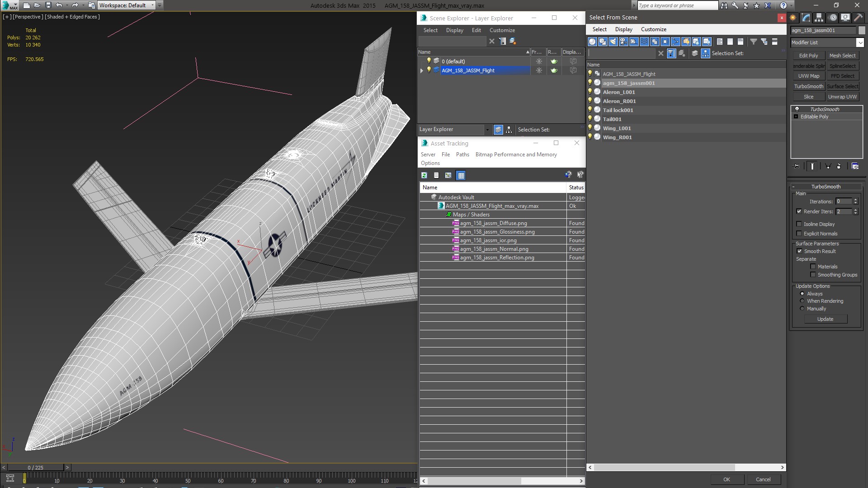
Task: Enable the Isoline Display checkbox
Action: pyautogui.click(x=799, y=224)
